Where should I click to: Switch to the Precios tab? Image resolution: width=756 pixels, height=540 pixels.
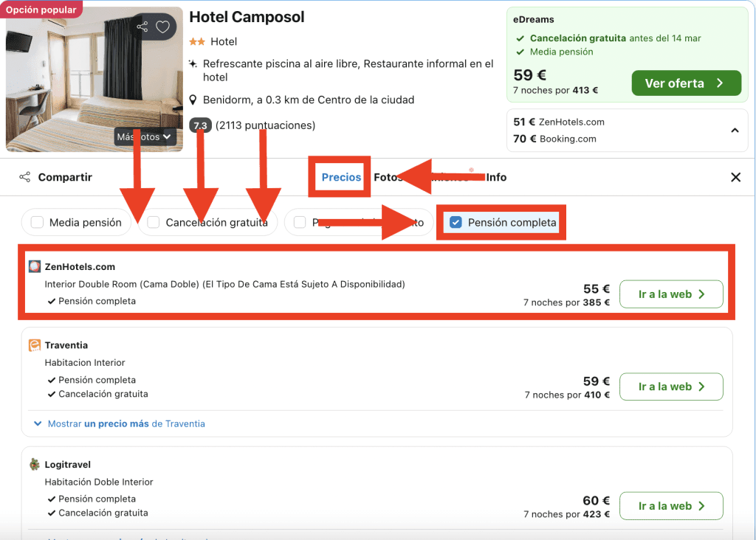[x=341, y=177]
